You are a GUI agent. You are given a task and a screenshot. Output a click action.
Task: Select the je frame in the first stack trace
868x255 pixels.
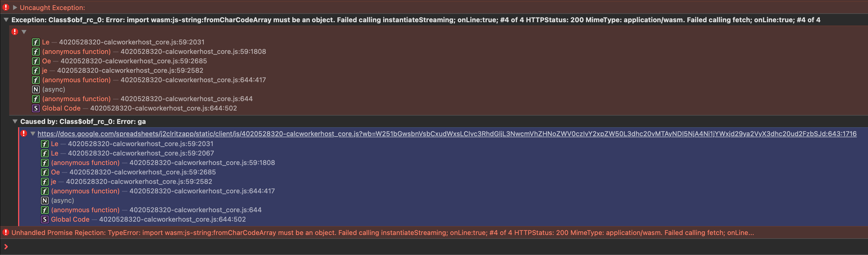(x=45, y=70)
